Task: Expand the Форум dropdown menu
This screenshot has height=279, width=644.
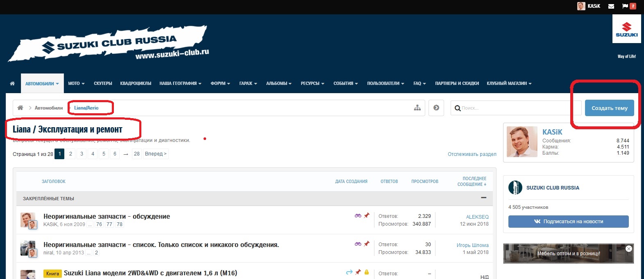Action: pos(220,83)
